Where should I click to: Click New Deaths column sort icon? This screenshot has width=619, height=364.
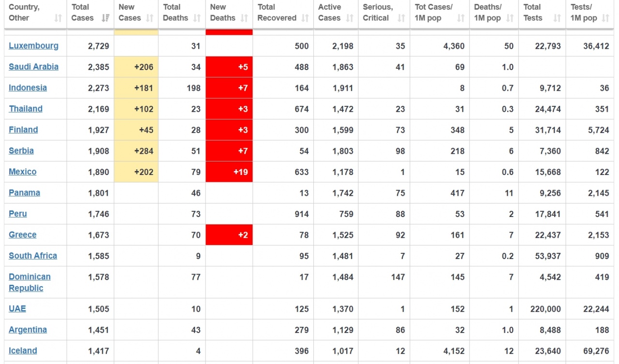pyautogui.click(x=244, y=18)
